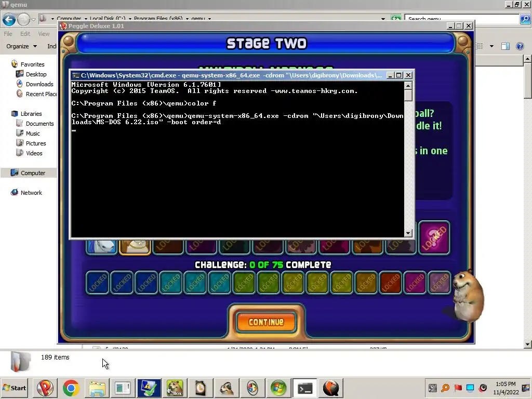Expand the arrow after Program Files (x86)
The width and height of the screenshot is (532, 399).
click(x=187, y=19)
